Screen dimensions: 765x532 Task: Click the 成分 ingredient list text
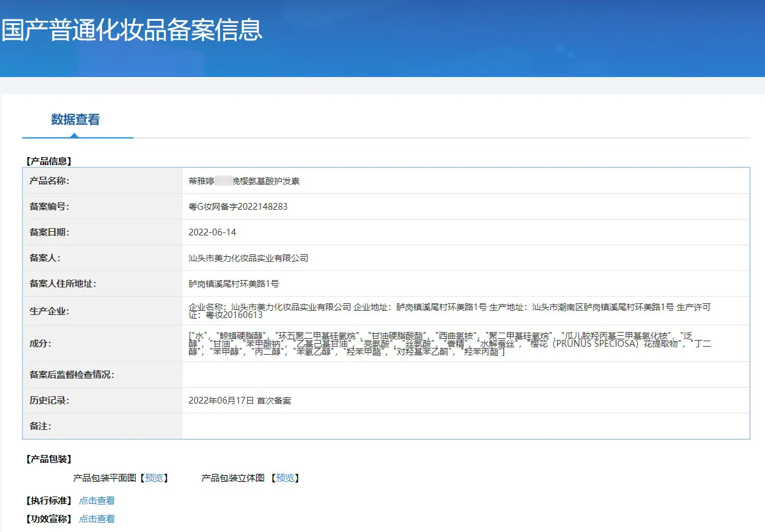pyautogui.click(x=449, y=344)
